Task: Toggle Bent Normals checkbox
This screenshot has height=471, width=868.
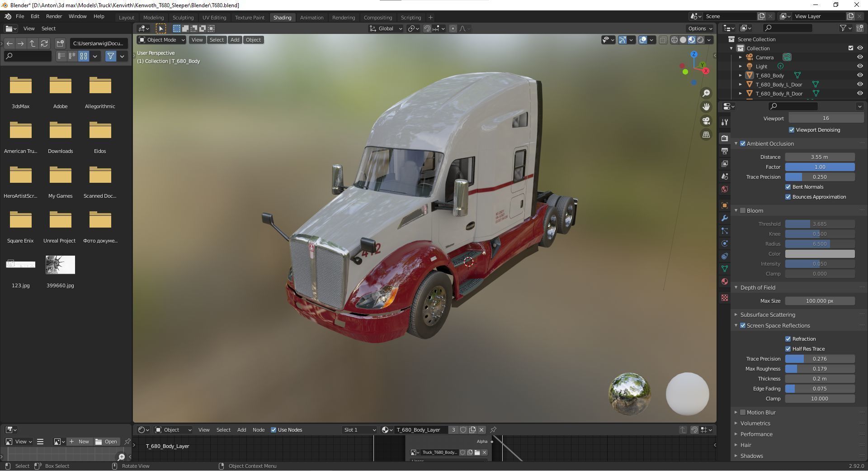Action: (788, 187)
